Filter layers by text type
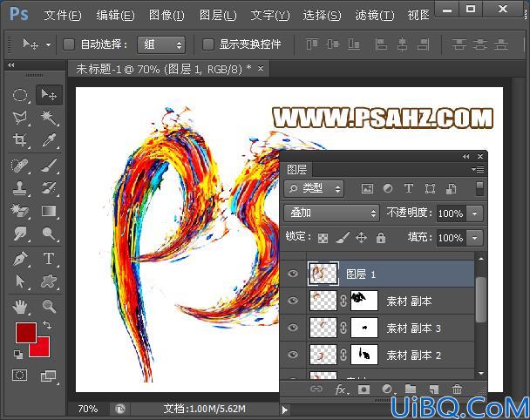 click(x=409, y=188)
